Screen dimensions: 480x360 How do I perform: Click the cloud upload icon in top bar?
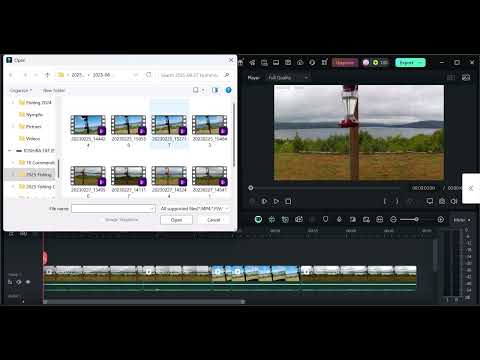pos(300,63)
